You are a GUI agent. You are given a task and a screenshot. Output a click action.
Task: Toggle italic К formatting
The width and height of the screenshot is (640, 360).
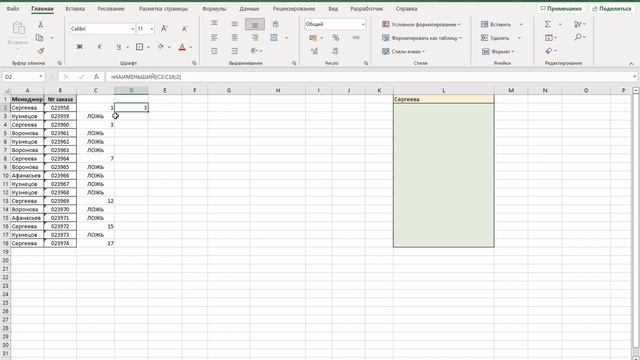pyautogui.click(x=99, y=47)
